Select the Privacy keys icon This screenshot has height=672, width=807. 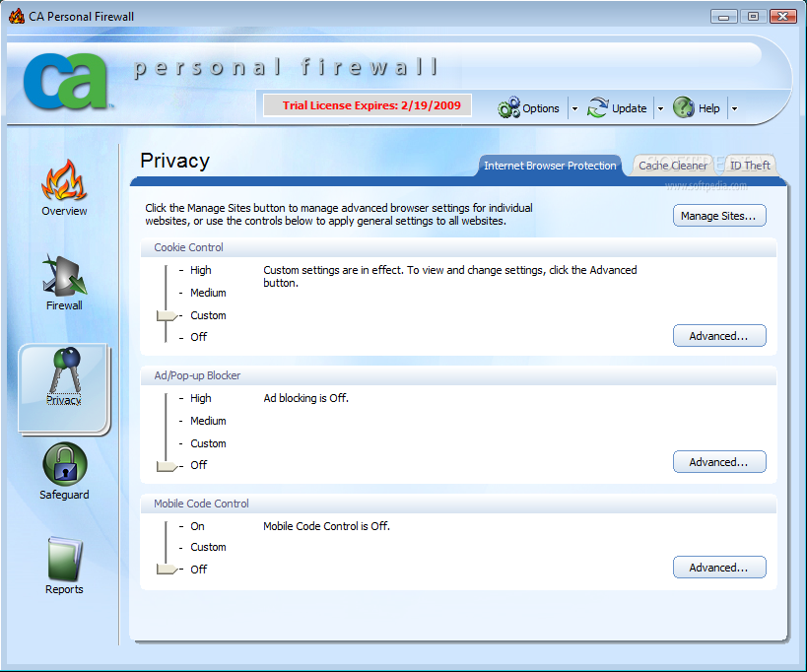click(x=65, y=370)
